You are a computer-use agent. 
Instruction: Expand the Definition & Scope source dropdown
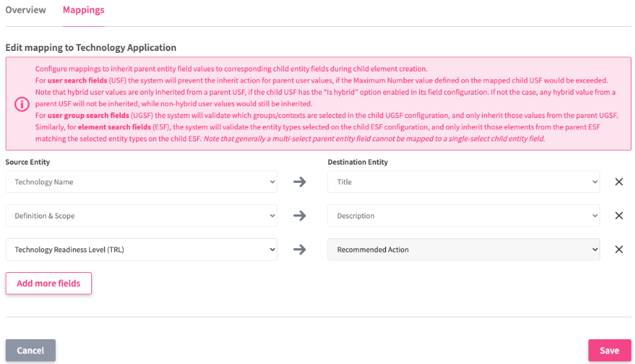(x=141, y=216)
